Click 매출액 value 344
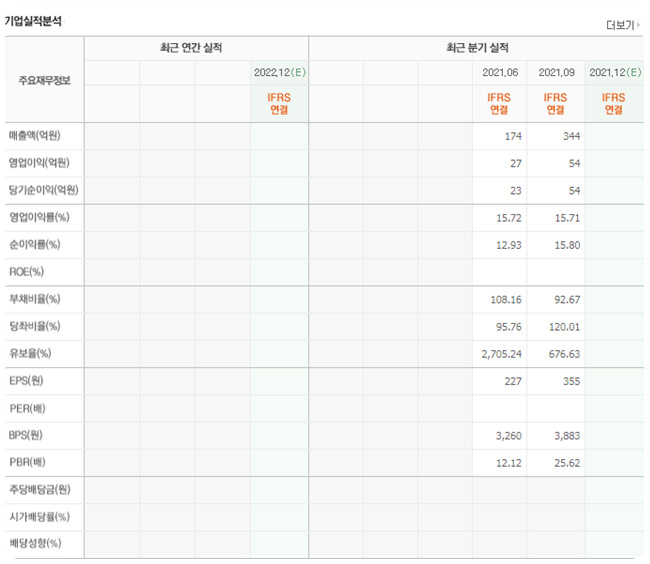This screenshot has height=564, width=650. 572,136
